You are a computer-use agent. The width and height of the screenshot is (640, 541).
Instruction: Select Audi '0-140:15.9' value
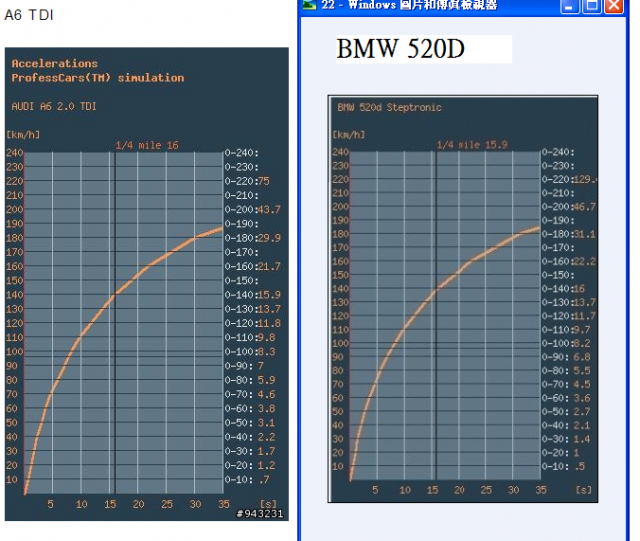click(253, 295)
